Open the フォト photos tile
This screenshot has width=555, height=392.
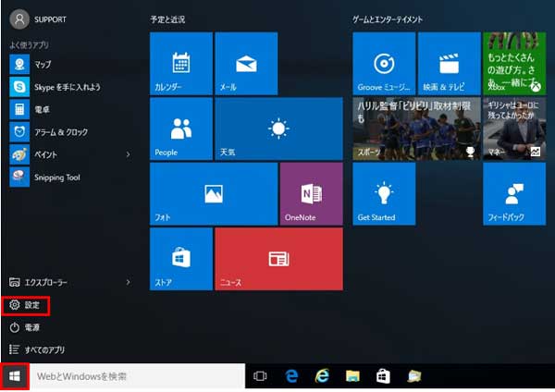(214, 194)
